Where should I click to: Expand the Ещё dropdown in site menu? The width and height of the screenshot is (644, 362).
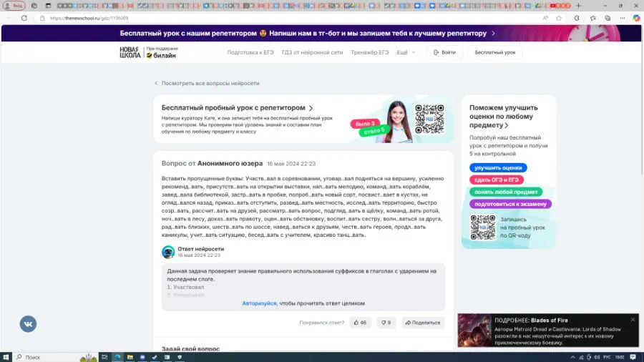(x=406, y=52)
